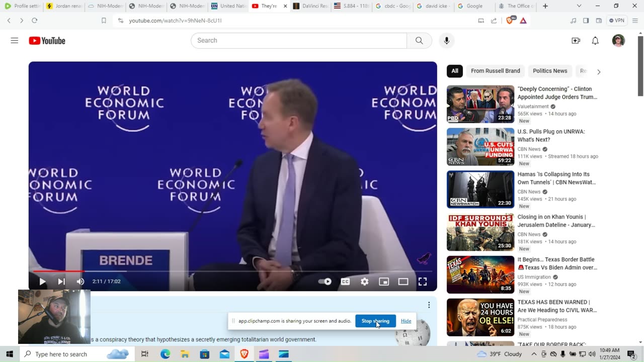Open the YouTube guide hamburger menu
644x362 pixels.
14,41
